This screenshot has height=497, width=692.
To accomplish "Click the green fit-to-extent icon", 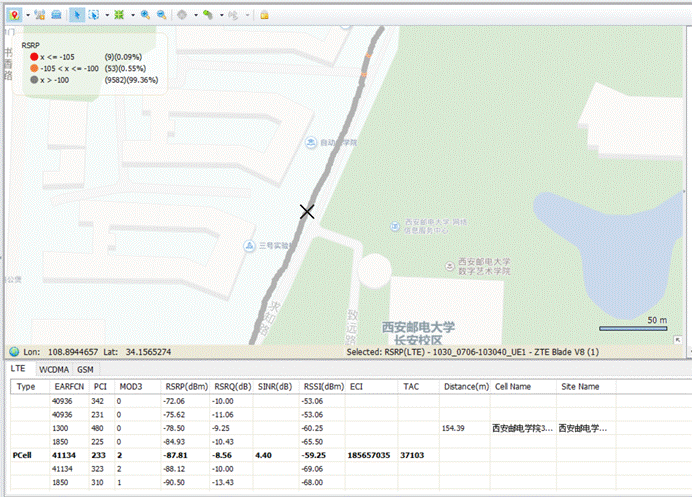I will click(x=120, y=15).
